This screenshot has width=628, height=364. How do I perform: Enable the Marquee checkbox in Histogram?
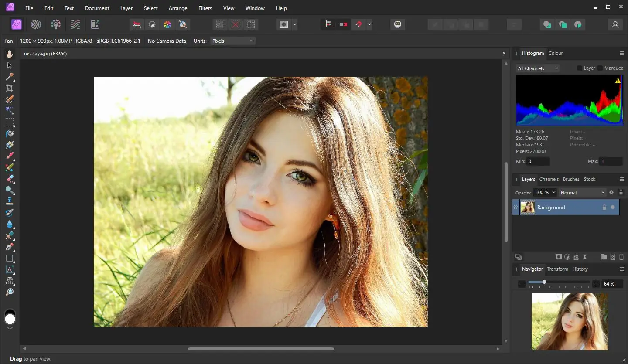[x=600, y=68]
